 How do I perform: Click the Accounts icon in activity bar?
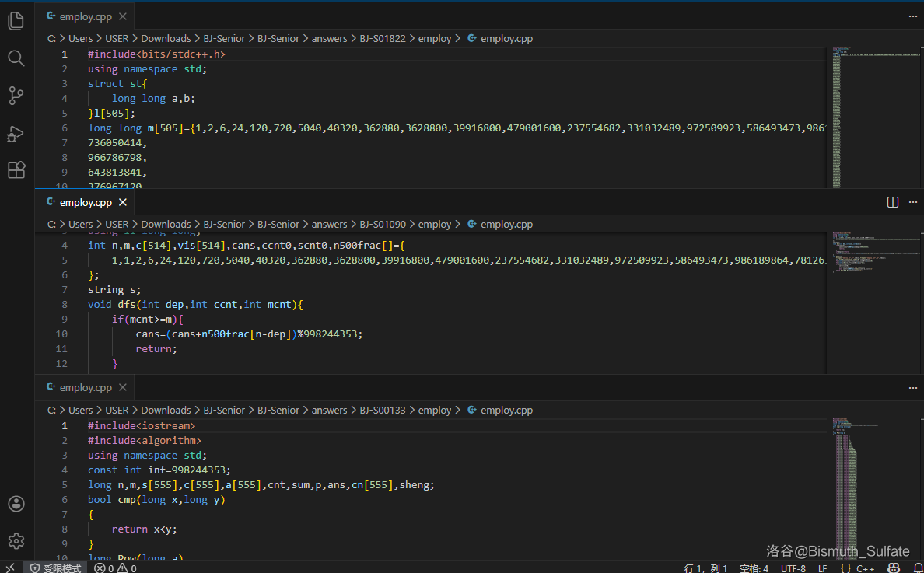point(16,504)
